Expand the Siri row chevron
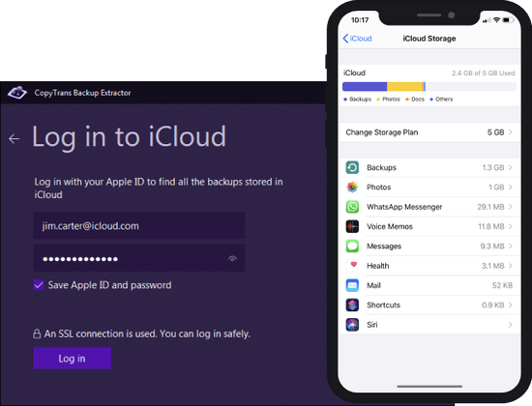Screen dimensions: 532x406 (511, 325)
